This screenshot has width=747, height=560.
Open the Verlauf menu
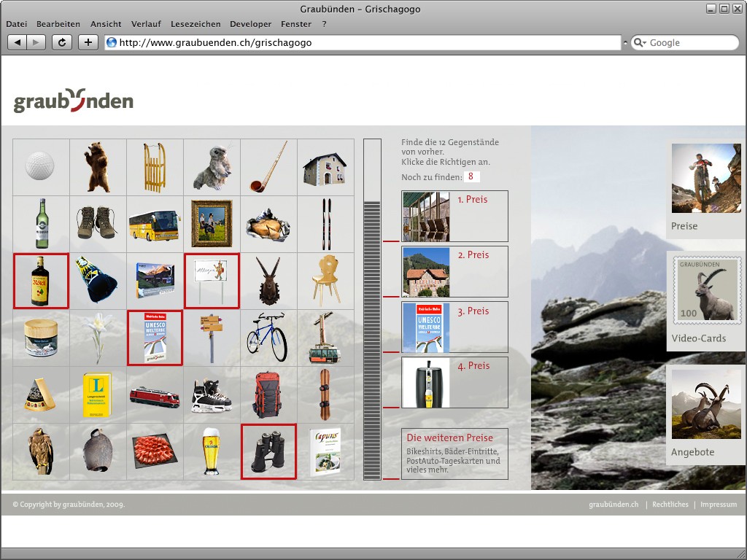146,24
